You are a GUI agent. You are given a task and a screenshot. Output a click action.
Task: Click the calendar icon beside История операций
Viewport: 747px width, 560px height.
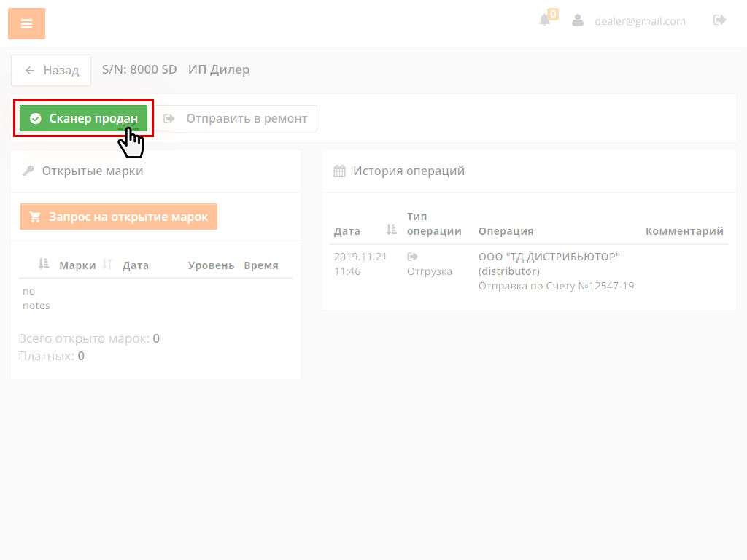click(x=339, y=171)
